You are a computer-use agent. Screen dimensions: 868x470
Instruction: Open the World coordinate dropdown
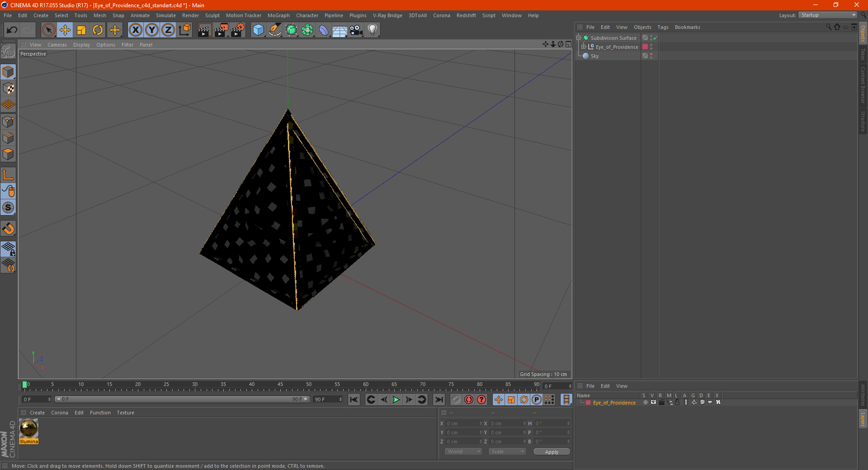pos(463,451)
